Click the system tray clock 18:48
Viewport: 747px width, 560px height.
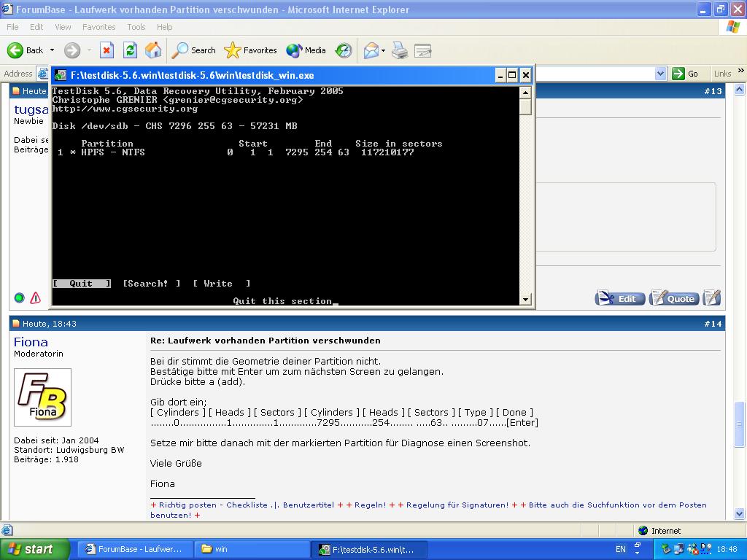pos(727,549)
